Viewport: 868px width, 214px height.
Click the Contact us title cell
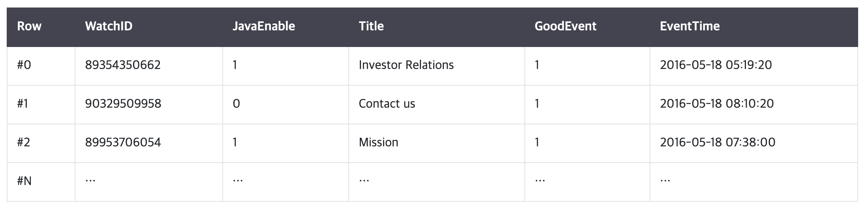coord(387,104)
